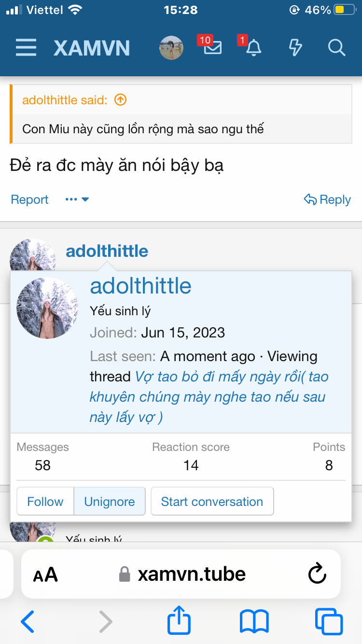The width and height of the screenshot is (362, 644).
Task: Open the forum search magnifier
Action: point(336,47)
